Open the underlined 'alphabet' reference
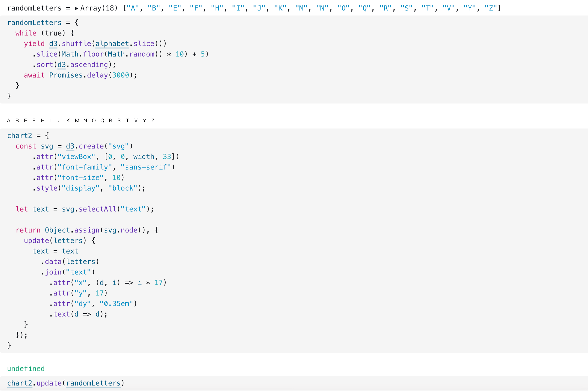588x391 pixels. [112, 44]
